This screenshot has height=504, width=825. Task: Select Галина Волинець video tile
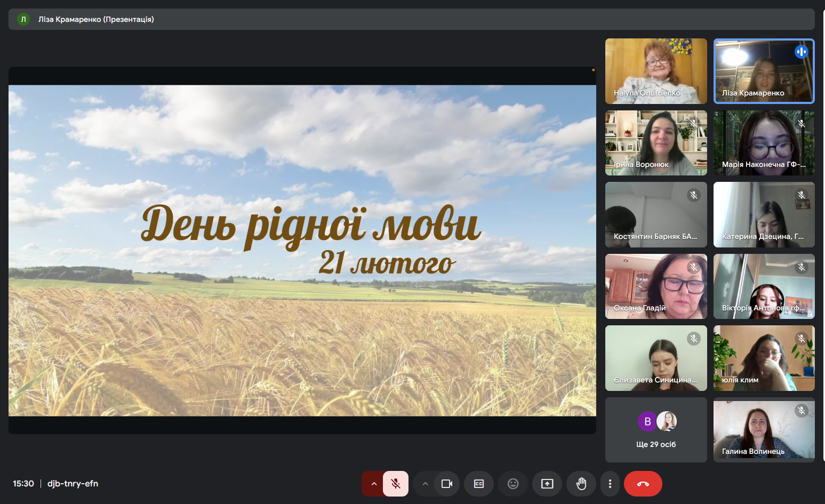(x=764, y=430)
